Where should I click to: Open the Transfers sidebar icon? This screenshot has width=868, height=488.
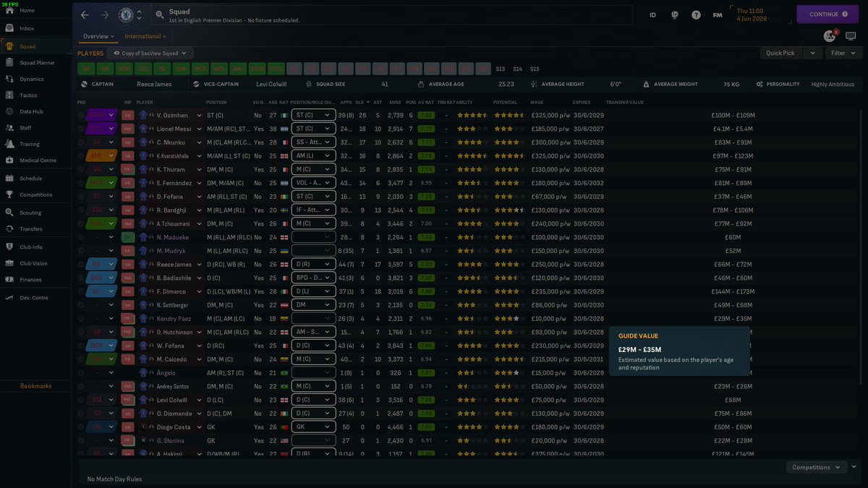click(x=9, y=229)
